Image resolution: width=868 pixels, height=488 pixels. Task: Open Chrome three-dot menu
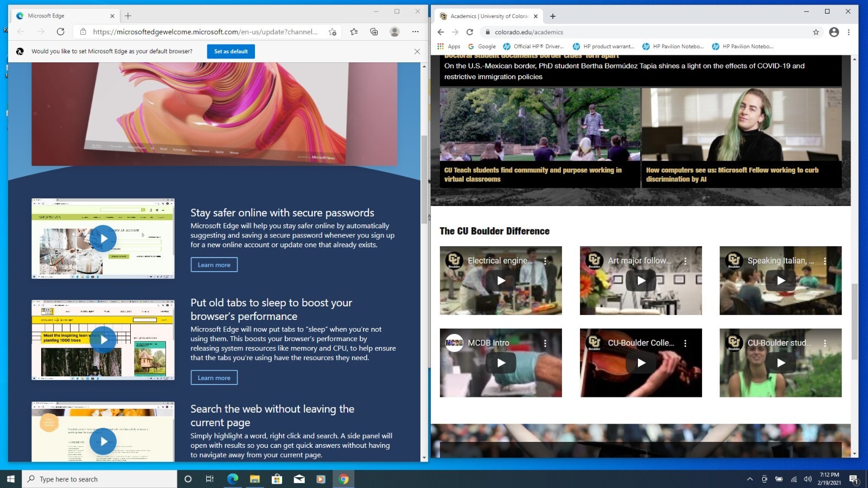(x=848, y=32)
